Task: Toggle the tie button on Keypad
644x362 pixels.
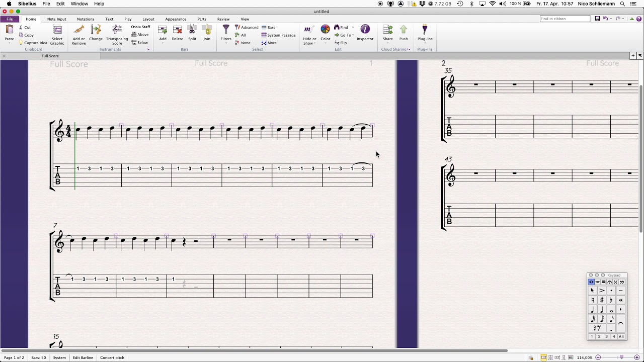Action: [x=621, y=323]
